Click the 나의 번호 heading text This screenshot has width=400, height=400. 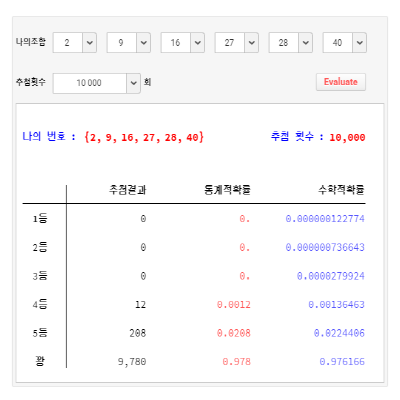click(x=49, y=137)
